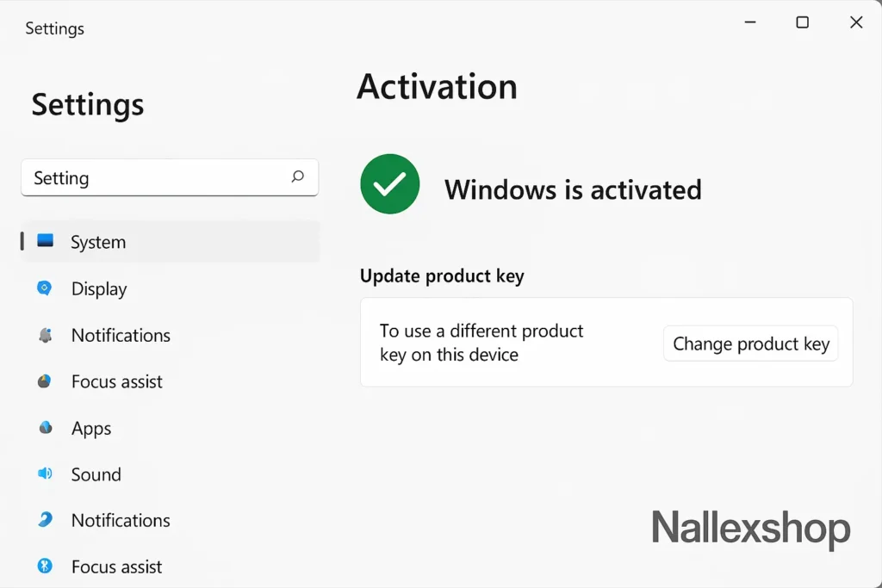Click the Nallexshop watermark
This screenshot has height=588, width=882.
(750, 530)
